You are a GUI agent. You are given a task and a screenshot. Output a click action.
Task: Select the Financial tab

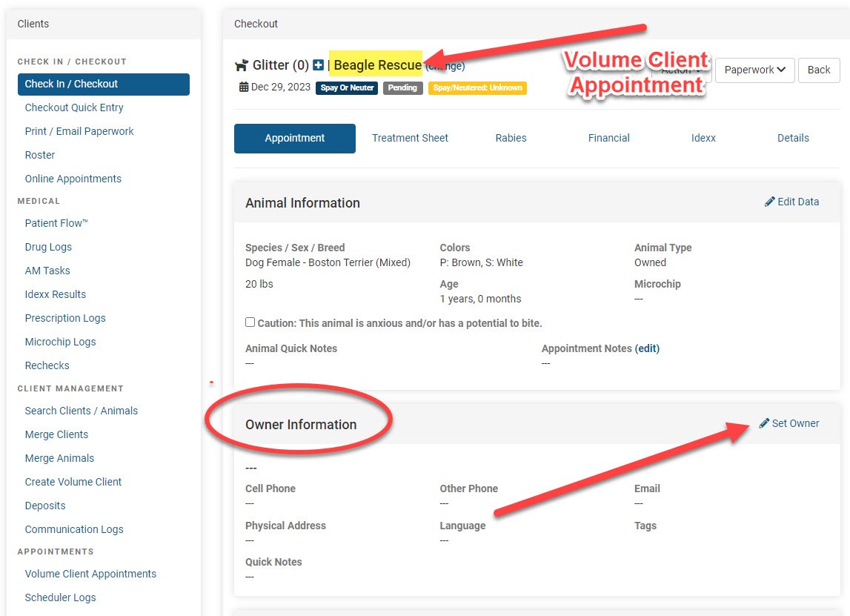coord(608,138)
